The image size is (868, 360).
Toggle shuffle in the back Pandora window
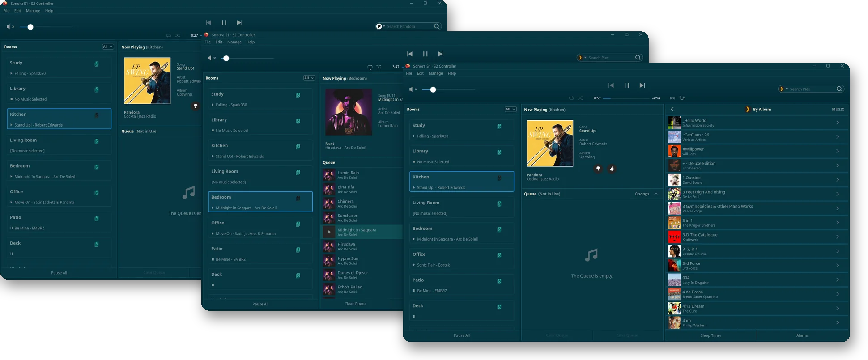[178, 35]
